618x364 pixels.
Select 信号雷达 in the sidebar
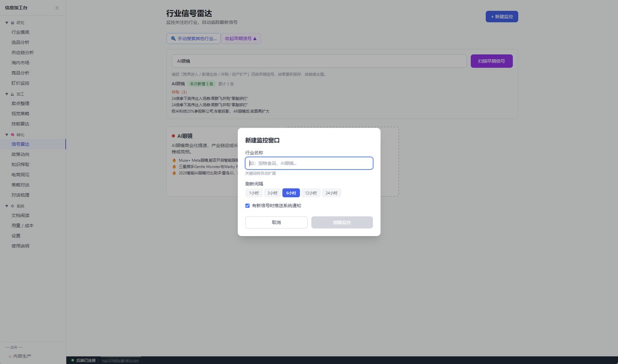33,144
